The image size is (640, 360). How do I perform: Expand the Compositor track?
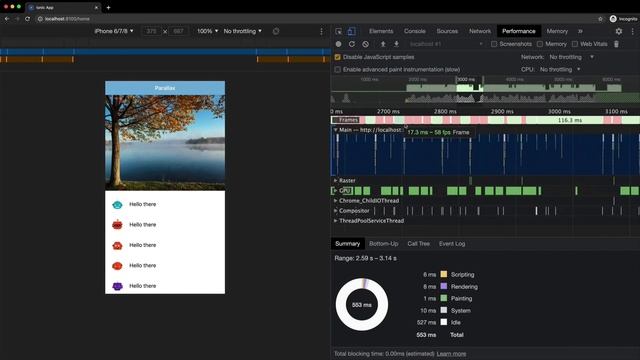tap(336, 211)
